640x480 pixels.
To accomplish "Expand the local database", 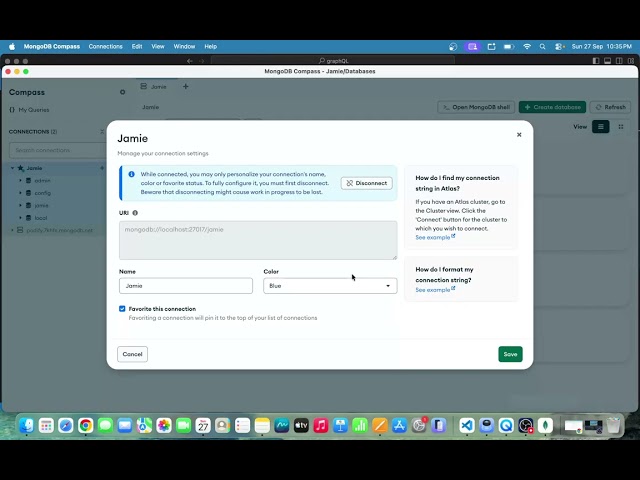I will [20, 218].
